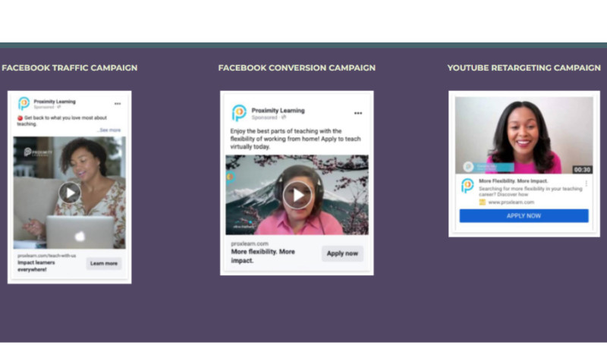Play the Facebook conversion campaign video
The height and width of the screenshot is (364, 607).
(x=297, y=196)
